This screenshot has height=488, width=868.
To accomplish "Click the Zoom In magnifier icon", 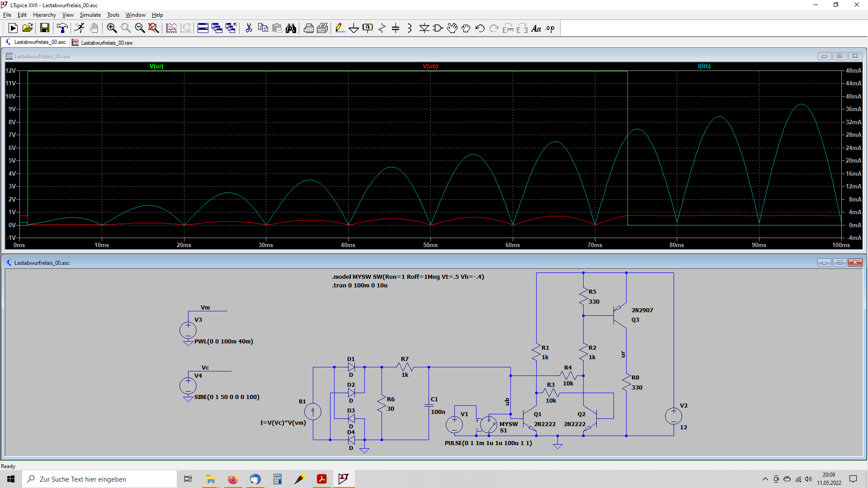I will 112,28.
